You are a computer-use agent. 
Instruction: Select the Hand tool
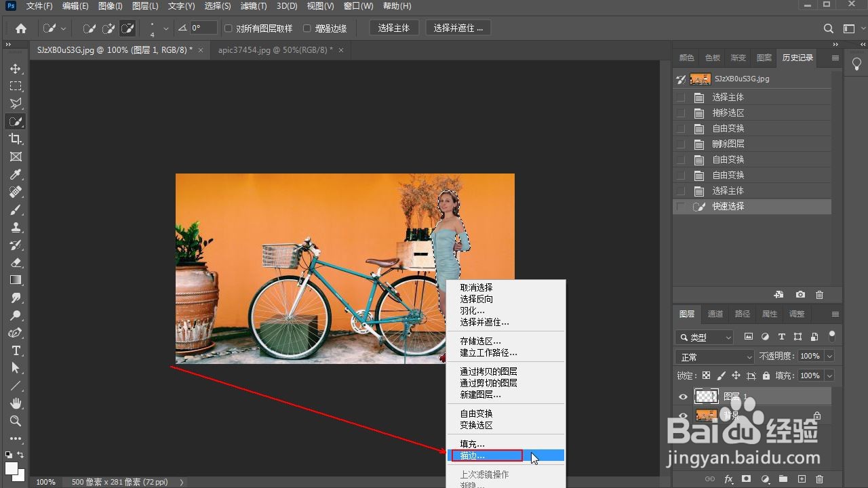[x=16, y=403]
